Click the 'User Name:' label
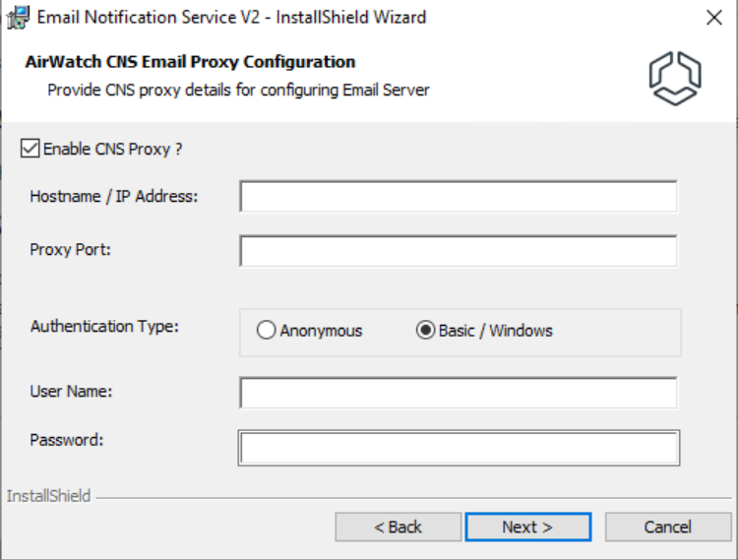Screen dimensions: 738x560 click(71, 391)
